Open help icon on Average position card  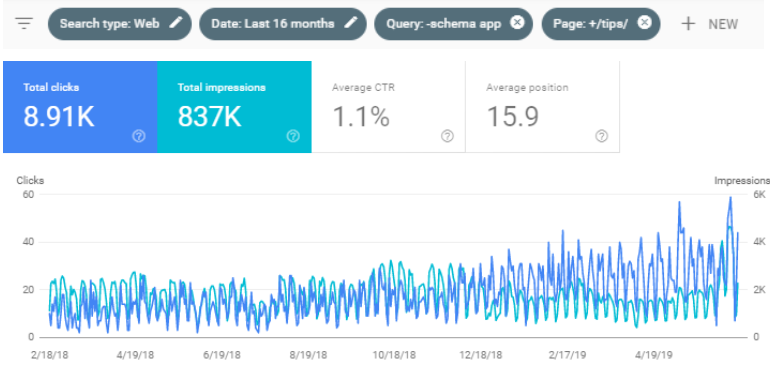(x=602, y=136)
